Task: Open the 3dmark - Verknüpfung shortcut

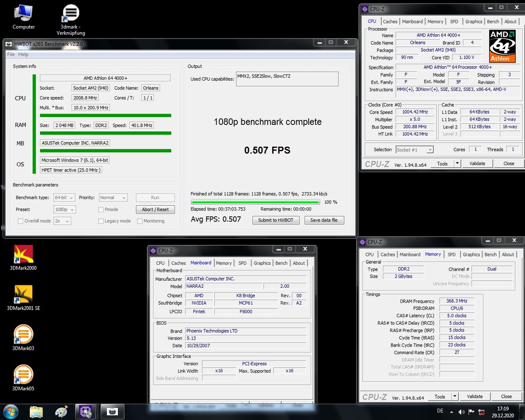Action: [71, 19]
